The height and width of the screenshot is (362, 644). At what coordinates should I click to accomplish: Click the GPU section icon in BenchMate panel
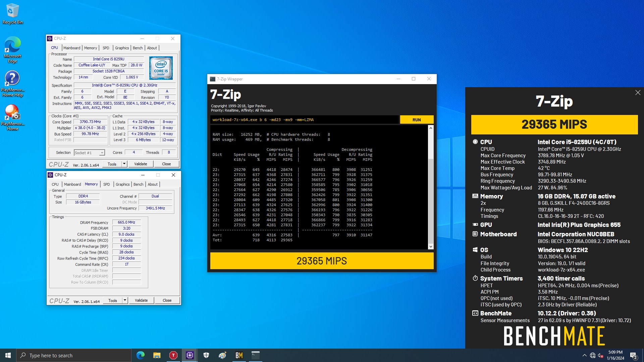(x=475, y=225)
